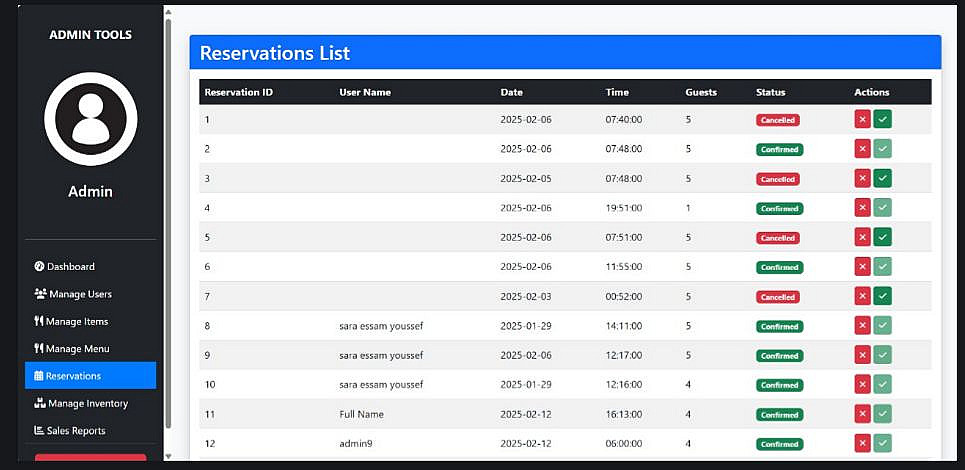Cancel reservation 1 with red X button

[x=862, y=119]
